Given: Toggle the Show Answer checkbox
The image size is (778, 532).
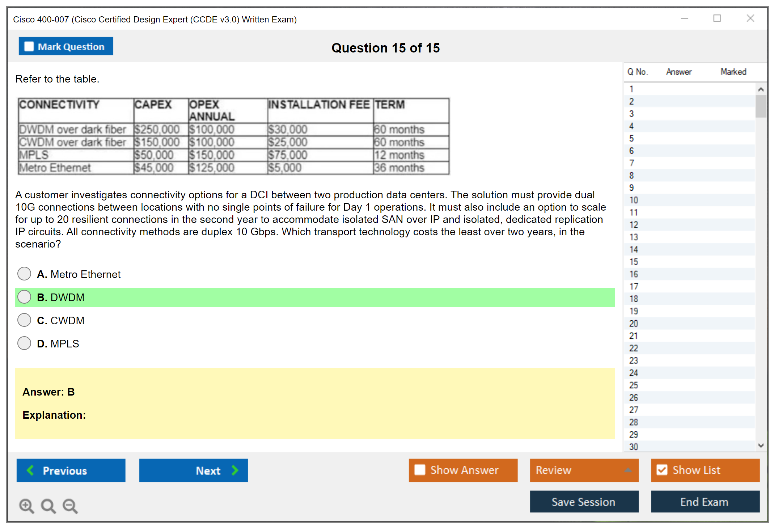Looking at the screenshot, I should (420, 470).
